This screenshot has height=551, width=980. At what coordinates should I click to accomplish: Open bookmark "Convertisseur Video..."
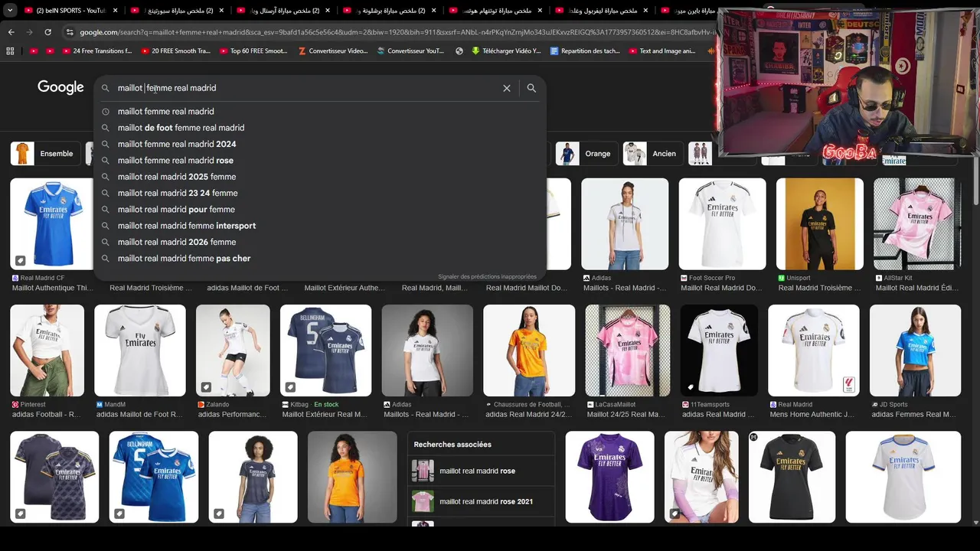tap(333, 51)
